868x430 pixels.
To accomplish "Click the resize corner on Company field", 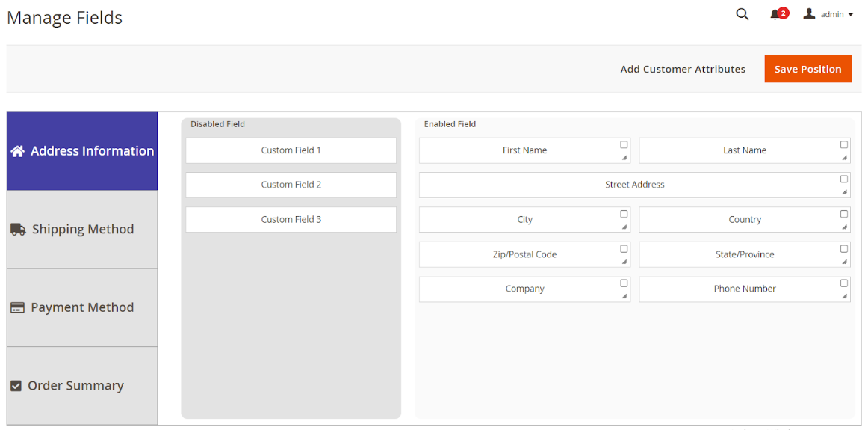I will click(x=624, y=297).
